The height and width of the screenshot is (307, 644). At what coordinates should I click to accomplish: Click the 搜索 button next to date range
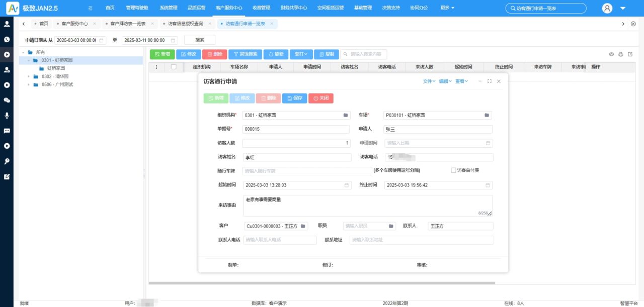point(200,40)
